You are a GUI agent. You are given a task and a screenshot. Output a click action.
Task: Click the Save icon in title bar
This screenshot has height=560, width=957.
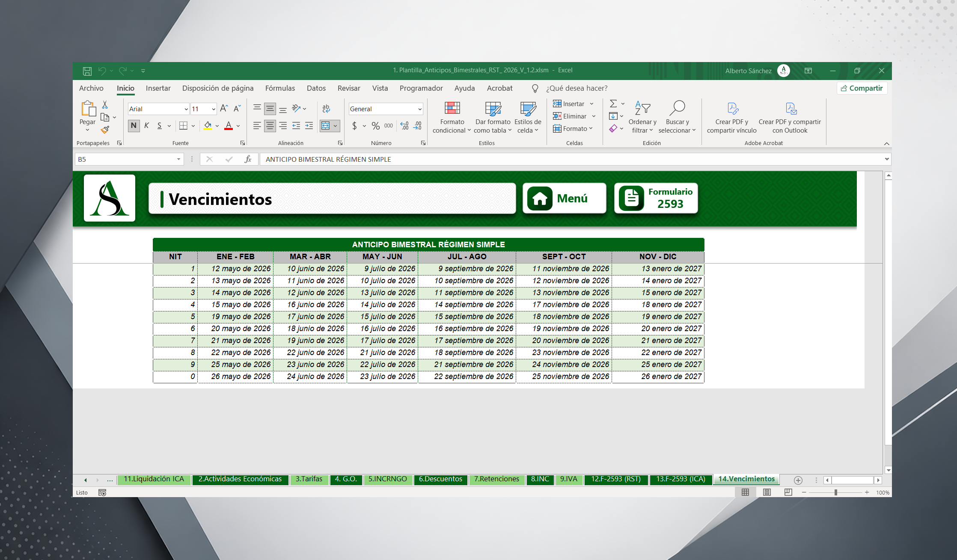pos(87,71)
